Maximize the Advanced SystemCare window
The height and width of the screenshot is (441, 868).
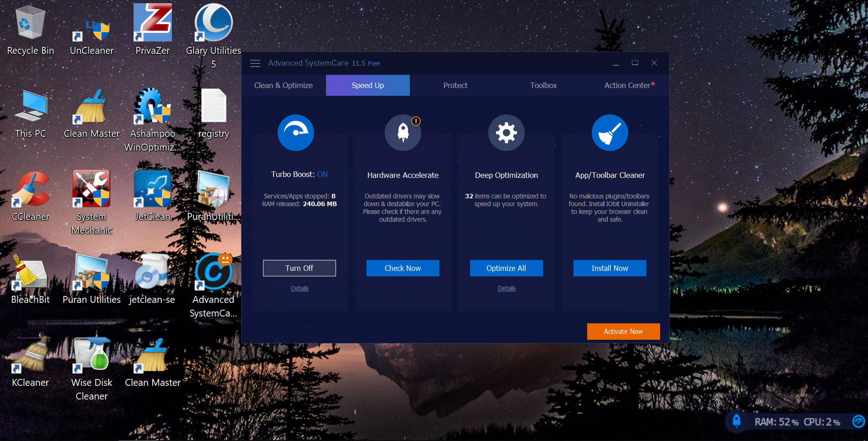[x=635, y=63]
